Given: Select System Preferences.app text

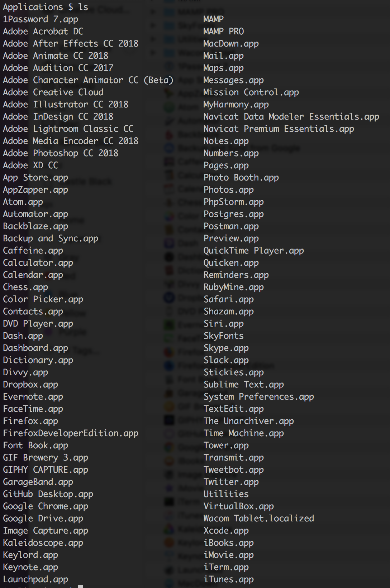Looking at the screenshot, I should pos(259,397).
